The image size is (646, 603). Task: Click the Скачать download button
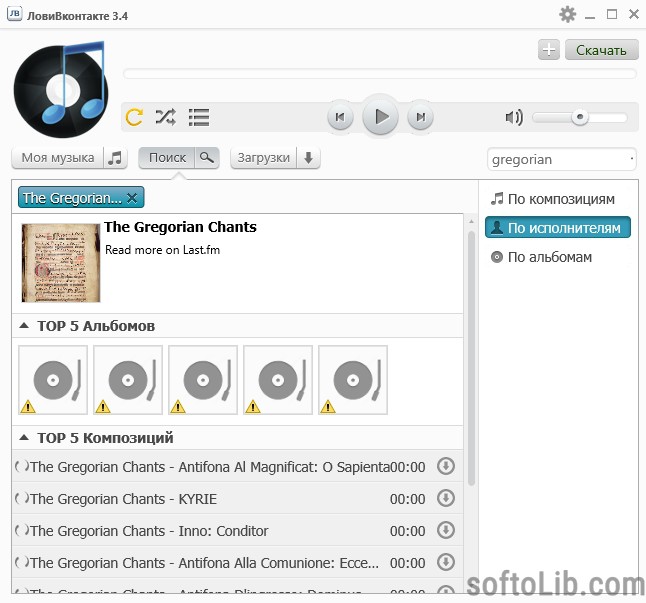[602, 50]
